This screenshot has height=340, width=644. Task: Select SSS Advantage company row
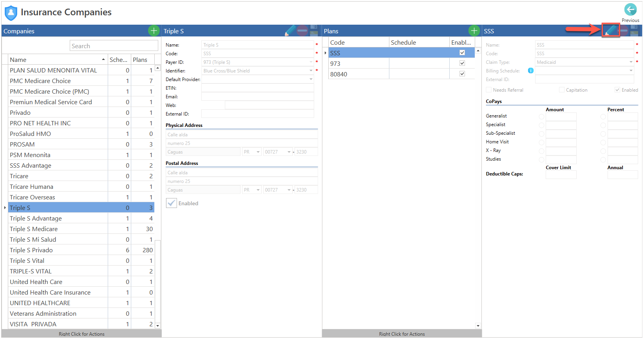pos(81,165)
